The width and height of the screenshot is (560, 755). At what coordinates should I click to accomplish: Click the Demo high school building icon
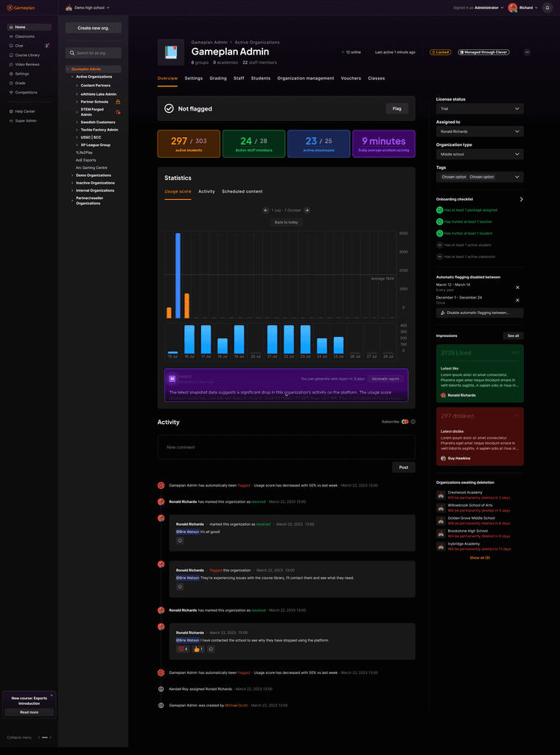(x=69, y=7)
